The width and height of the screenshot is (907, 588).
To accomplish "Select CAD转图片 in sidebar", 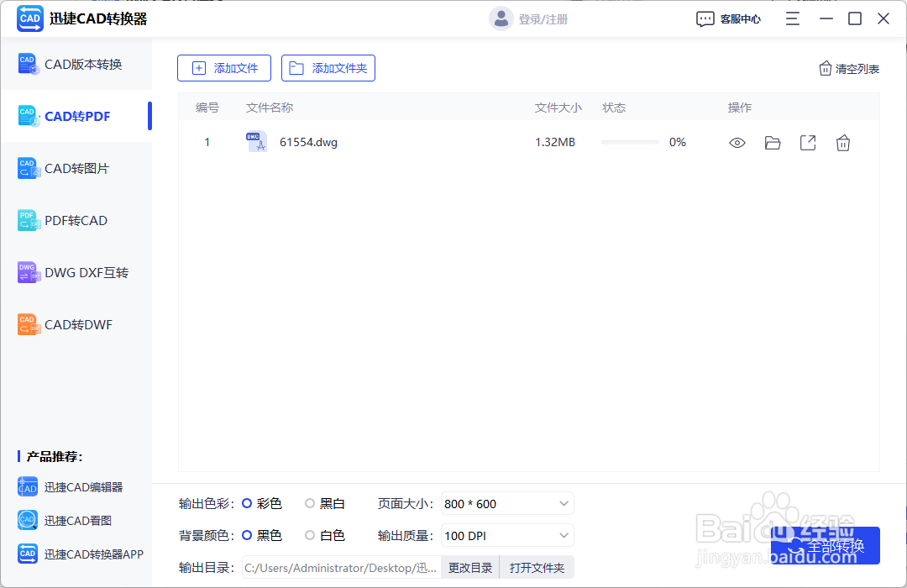I will pyautogui.click(x=76, y=168).
